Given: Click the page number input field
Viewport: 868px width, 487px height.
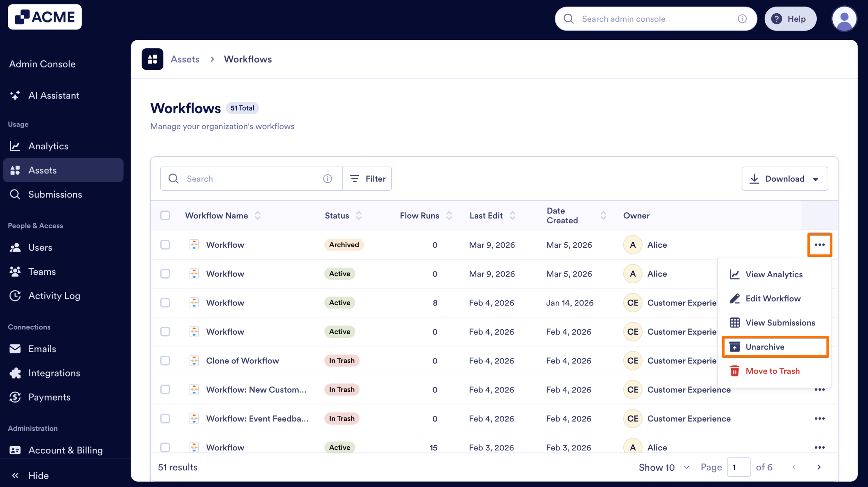Looking at the screenshot, I should (739, 467).
